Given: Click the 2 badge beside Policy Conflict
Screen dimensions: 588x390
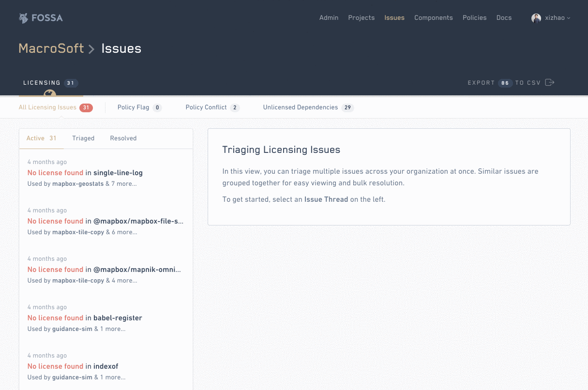Looking at the screenshot, I should [235, 108].
